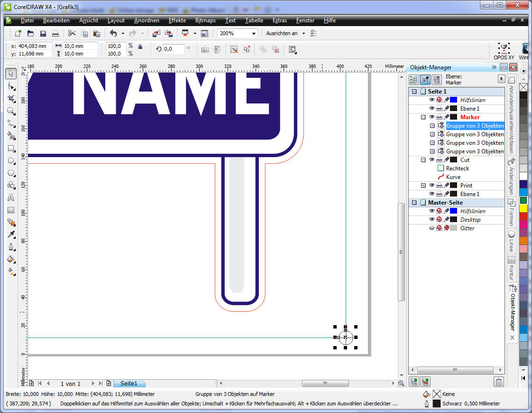The image size is (532, 413).
Task: Select the Zoom tool in the toolbox
Action: pyautogui.click(x=11, y=111)
